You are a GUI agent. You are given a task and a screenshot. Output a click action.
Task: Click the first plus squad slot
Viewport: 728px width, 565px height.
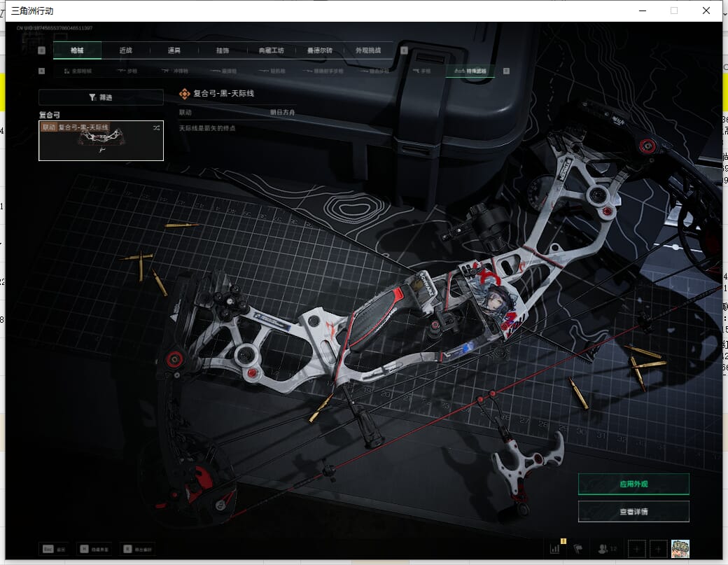(x=636, y=548)
